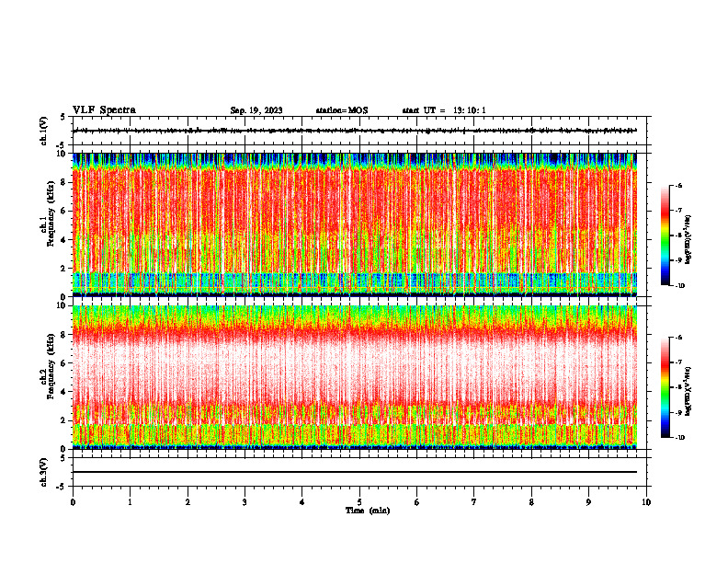This screenshot has width=728, height=563.
Task: Click the flat ch.3 voltage trace line
Action: 355,472
